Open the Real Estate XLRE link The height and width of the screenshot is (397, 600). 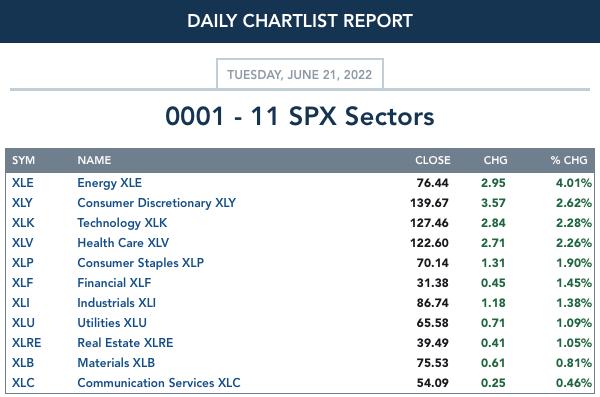click(125, 343)
